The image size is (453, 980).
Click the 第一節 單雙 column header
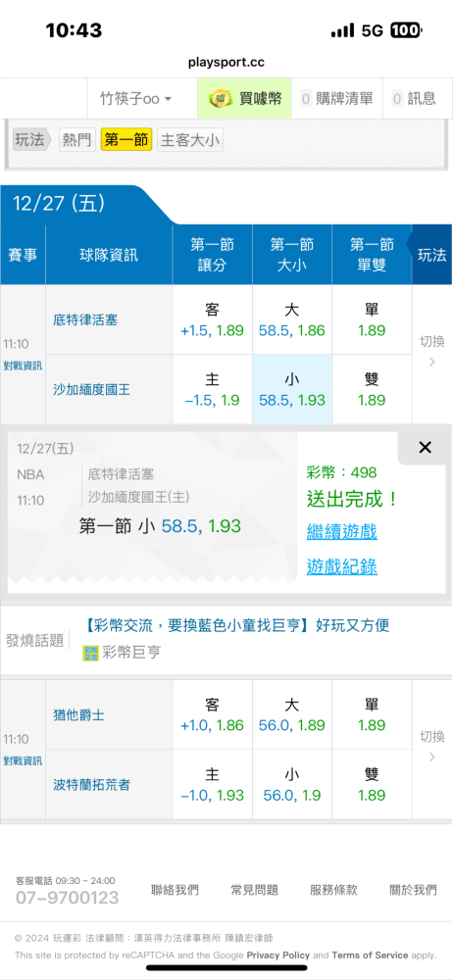pyautogui.click(x=372, y=255)
